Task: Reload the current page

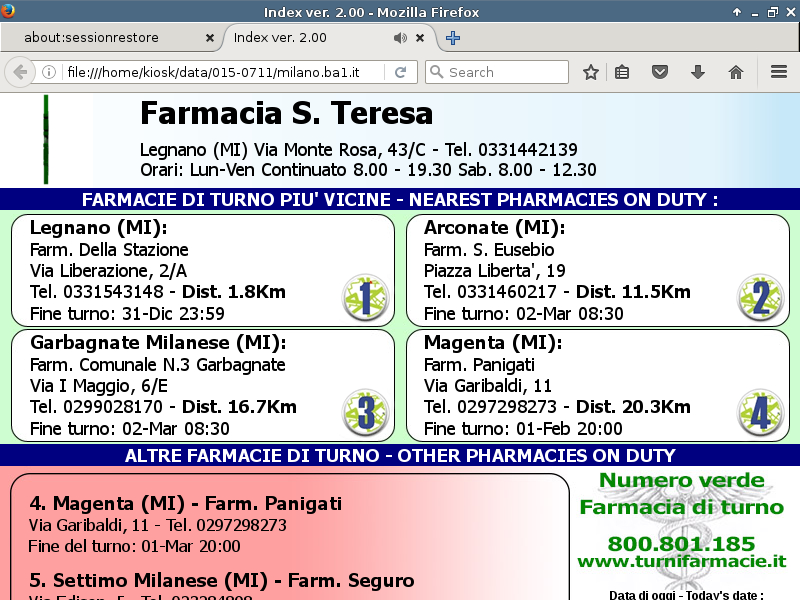Action: click(x=400, y=72)
